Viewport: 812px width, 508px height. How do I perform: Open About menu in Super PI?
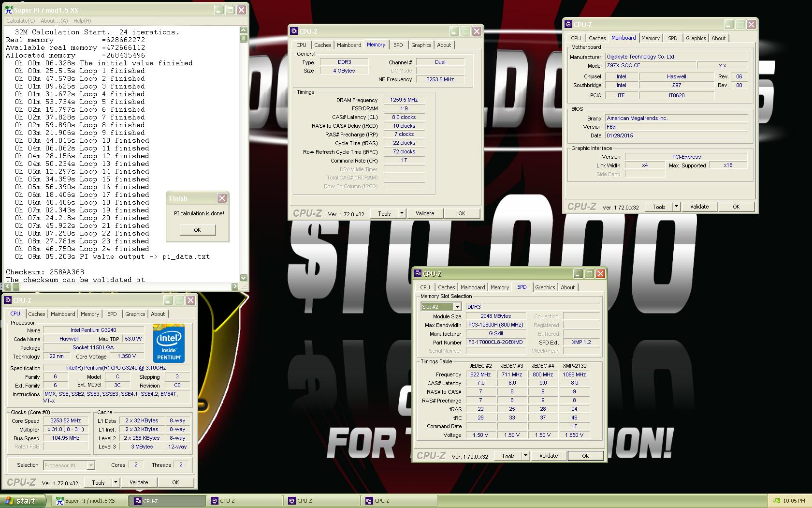(54, 21)
